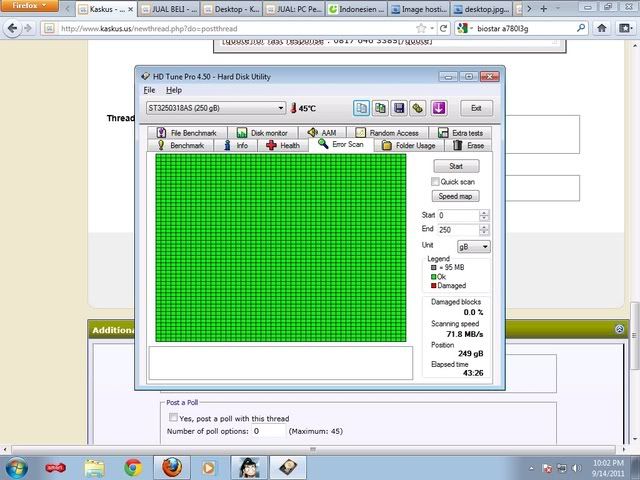The width and height of the screenshot is (640, 480).
Task: Click the Firefox forward arrow button
Action: (28, 28)
